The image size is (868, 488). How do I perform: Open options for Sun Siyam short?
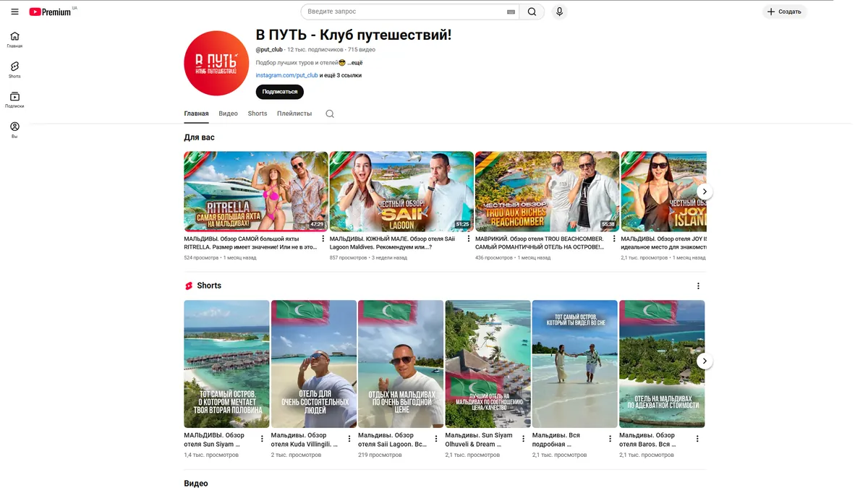click(262, 439)
